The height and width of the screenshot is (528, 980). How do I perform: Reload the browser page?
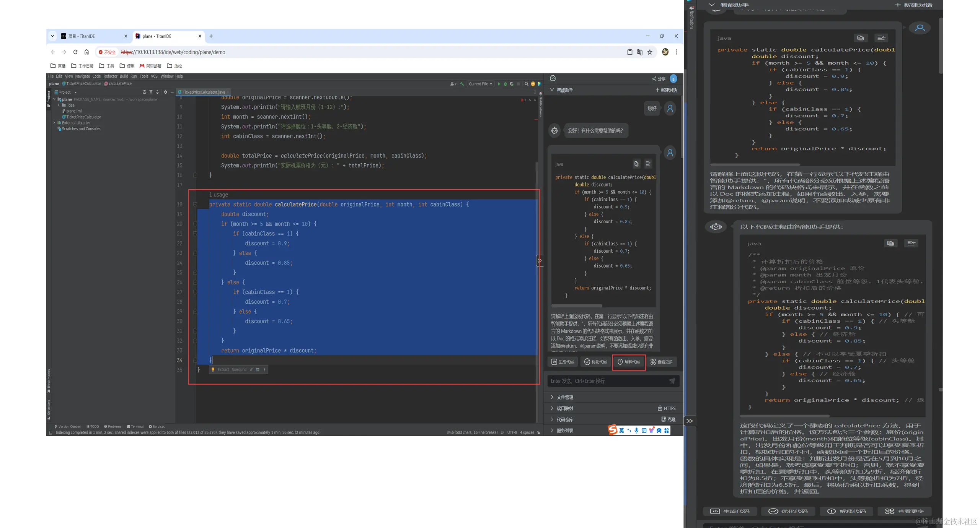[75, 52]
